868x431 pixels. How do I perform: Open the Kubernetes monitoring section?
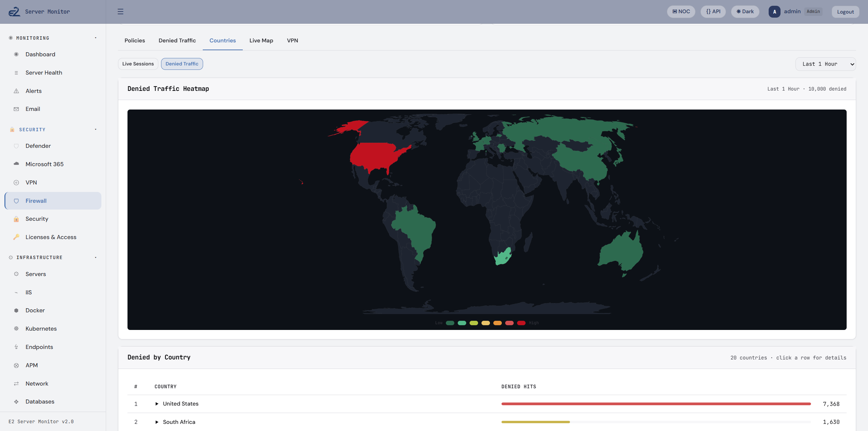click(x=41, y=329)
